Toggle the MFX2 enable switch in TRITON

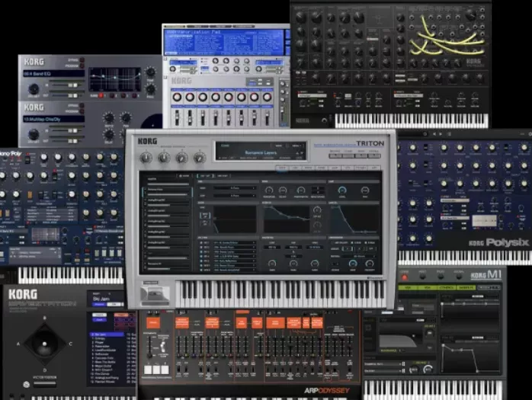[201, 270]
